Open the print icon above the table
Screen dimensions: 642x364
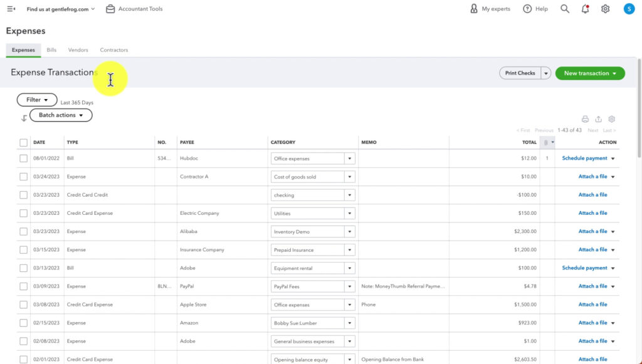585,118
